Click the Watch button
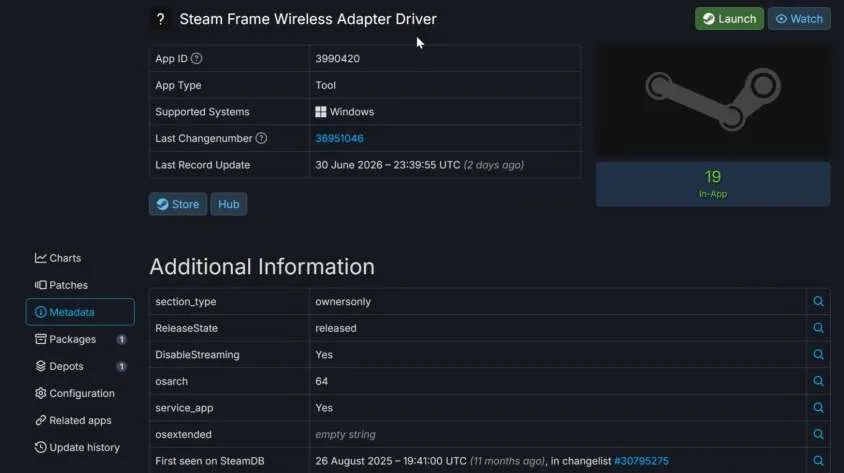The image size is (844, 473). (x=799, y=19)
